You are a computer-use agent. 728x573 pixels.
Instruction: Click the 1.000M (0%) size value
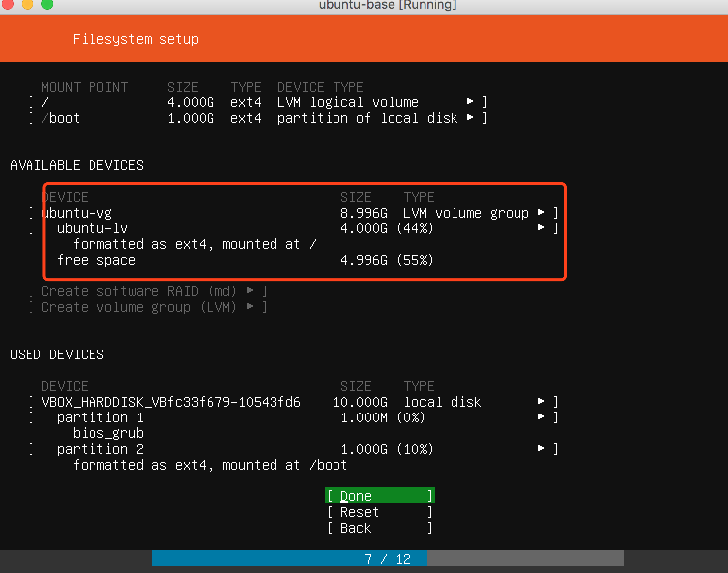[383, 417]
